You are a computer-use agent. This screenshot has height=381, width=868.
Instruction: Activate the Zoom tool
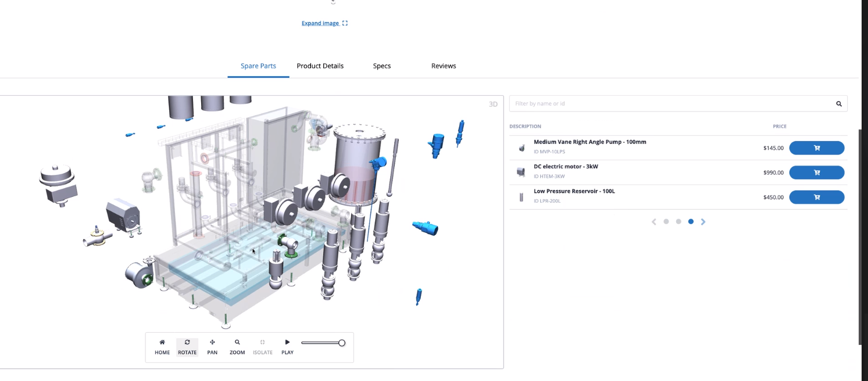(x=237, y=347)
